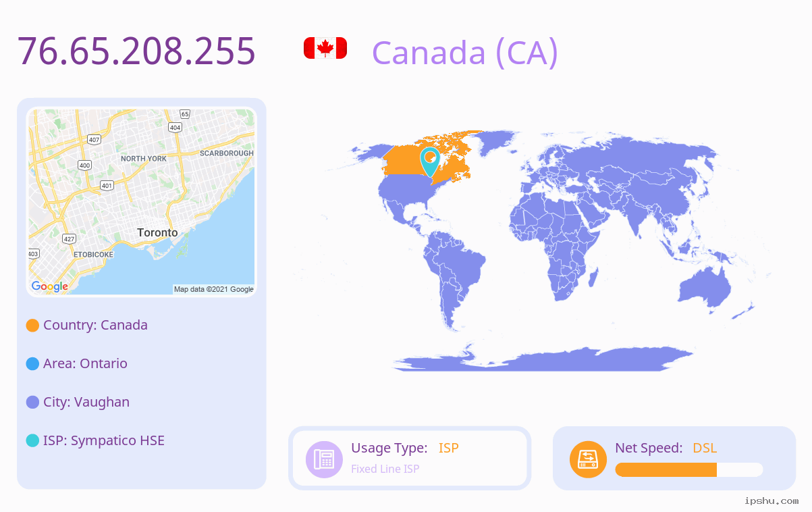This screenshot has height=512, width=812.
Task: Click the teal location pin on world map
Action: click(430, 162)
